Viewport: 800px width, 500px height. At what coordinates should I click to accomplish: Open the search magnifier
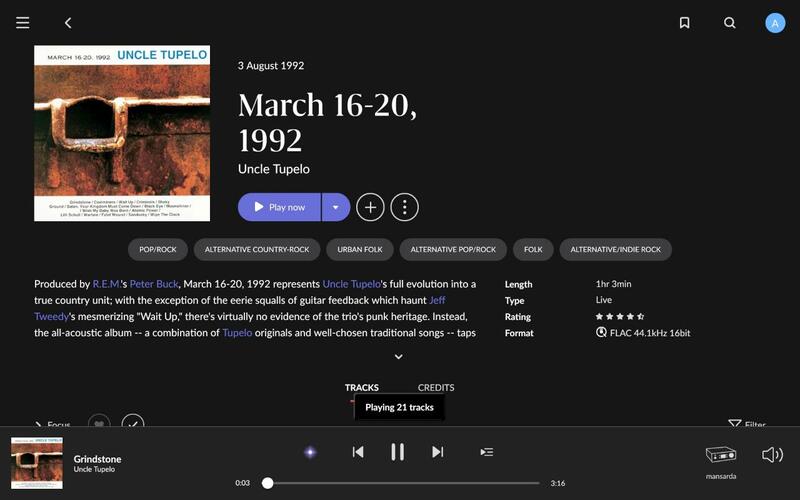click(730, 22)
